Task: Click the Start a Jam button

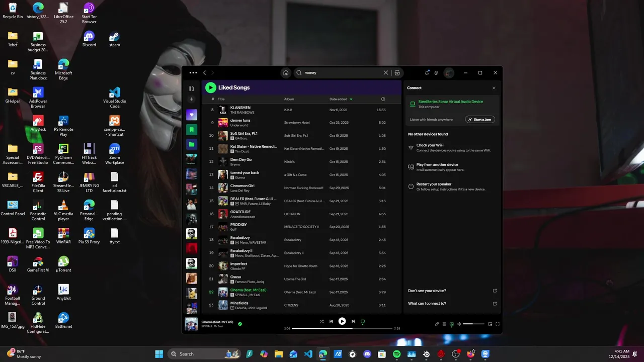Action: (x=480, y=120)
